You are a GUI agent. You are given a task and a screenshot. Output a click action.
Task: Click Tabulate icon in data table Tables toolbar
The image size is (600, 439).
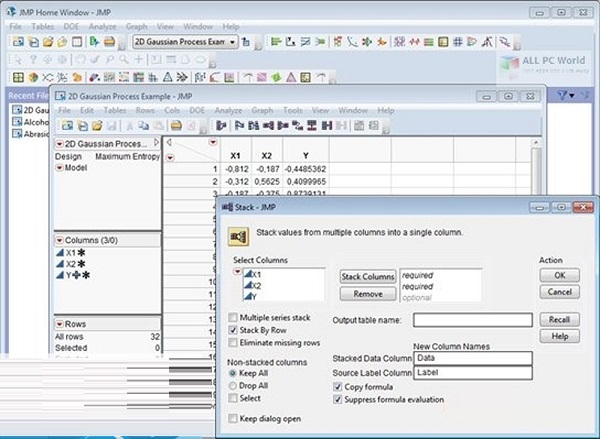359,125
